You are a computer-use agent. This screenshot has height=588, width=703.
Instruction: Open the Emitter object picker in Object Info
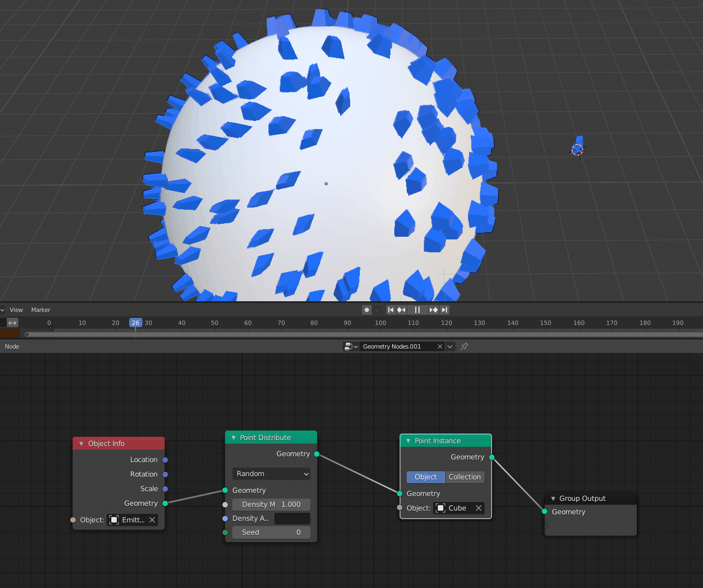127,520
